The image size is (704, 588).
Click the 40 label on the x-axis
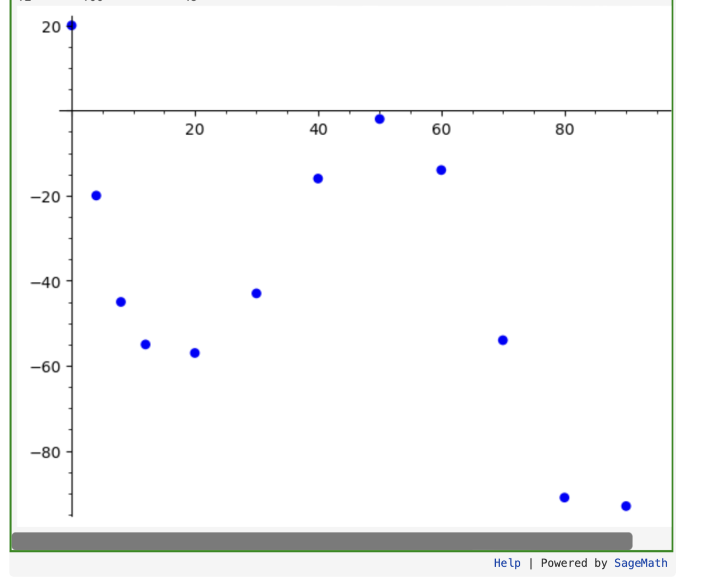pyautogui.click(x=318, y=129)
